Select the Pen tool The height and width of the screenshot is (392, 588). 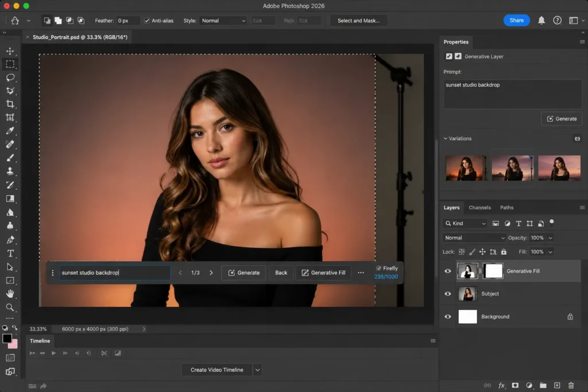[x=10, y=240]
